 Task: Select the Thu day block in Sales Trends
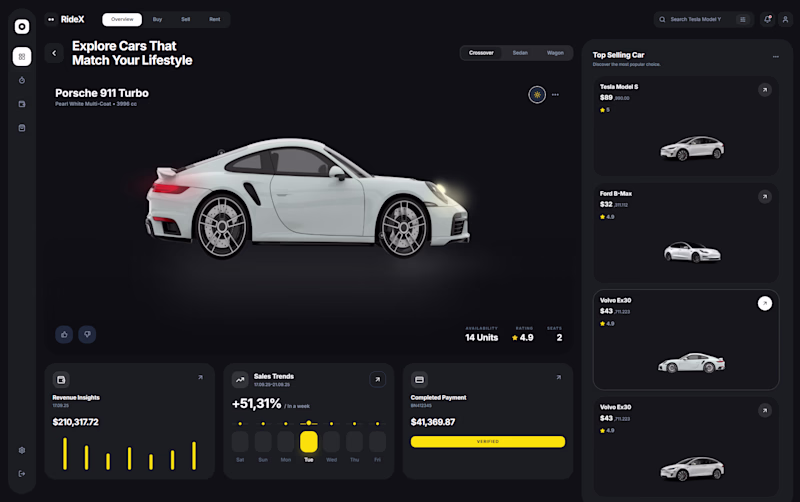[x=355, y=442]
